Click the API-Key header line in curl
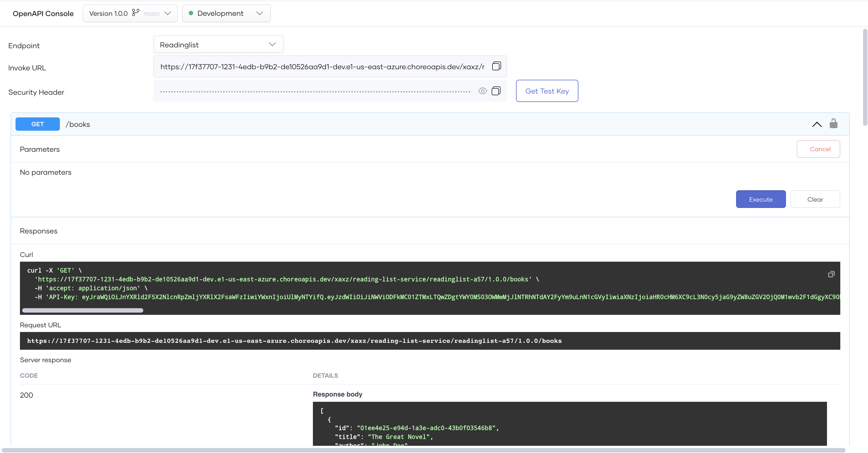 tap(437, 297)
